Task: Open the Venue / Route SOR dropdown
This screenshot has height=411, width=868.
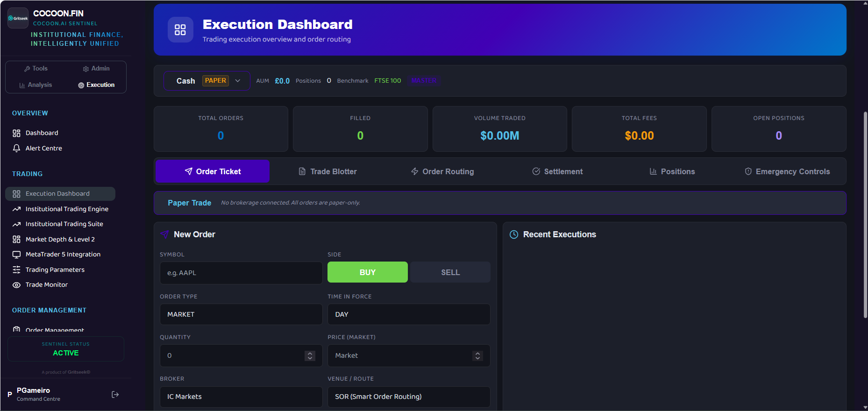Action: [409, 397]
